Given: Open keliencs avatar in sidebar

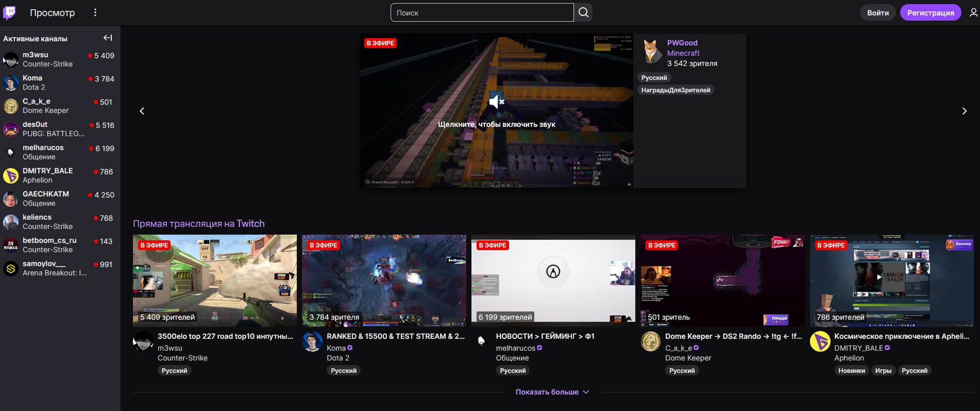Looking at the screenshot, I should coord(11,222).
